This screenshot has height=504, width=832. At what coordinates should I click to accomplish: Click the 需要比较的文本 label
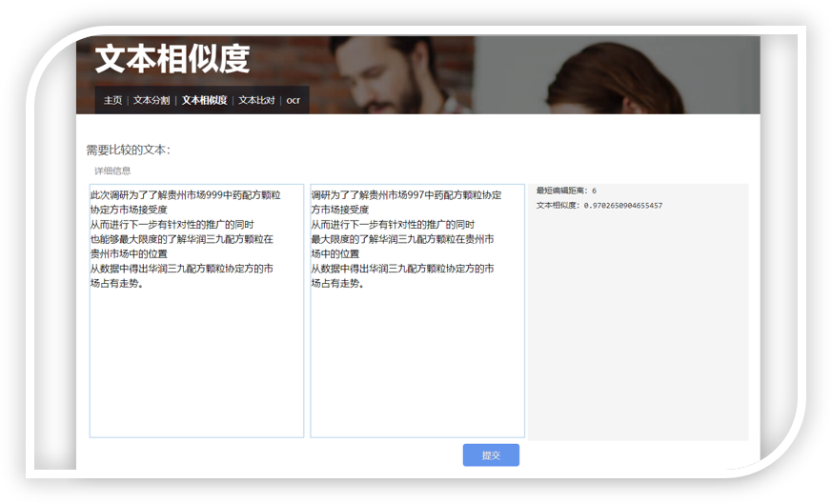[x=129, y=150]
